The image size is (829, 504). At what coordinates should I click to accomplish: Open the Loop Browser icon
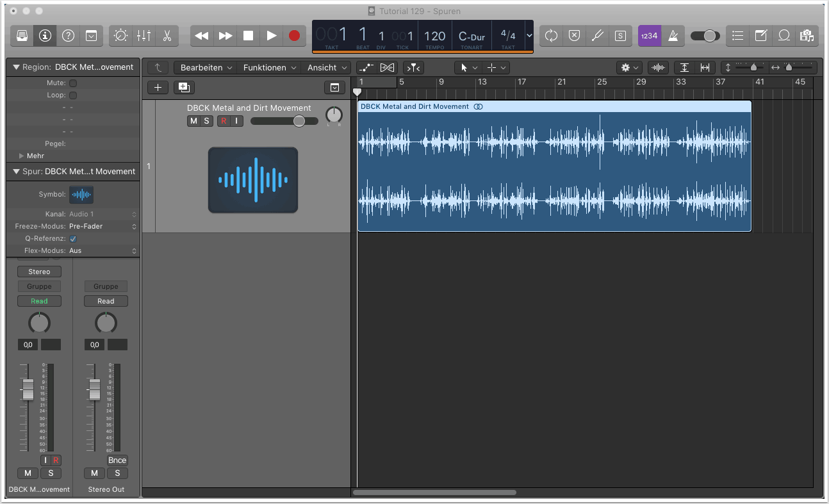784,36
